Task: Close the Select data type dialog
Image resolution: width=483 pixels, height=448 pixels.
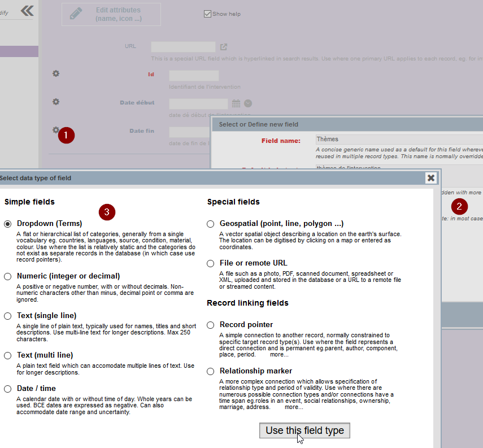Action: (431, 178)
